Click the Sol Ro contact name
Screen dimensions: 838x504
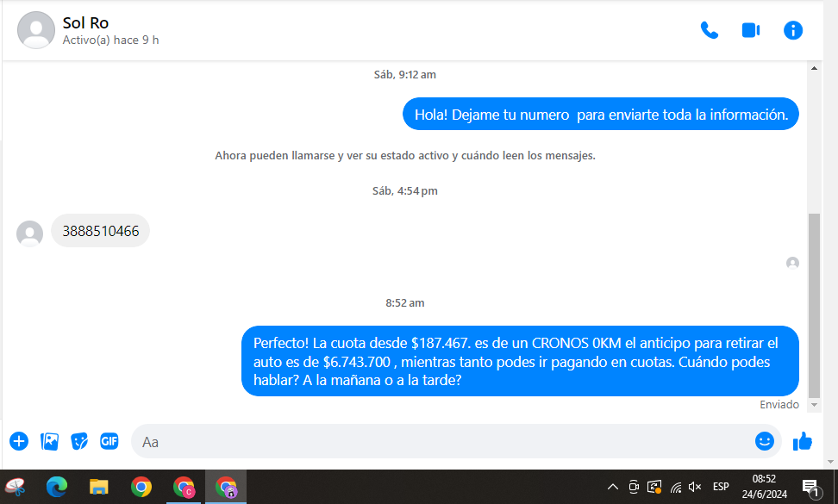click(x=85, y=23)
